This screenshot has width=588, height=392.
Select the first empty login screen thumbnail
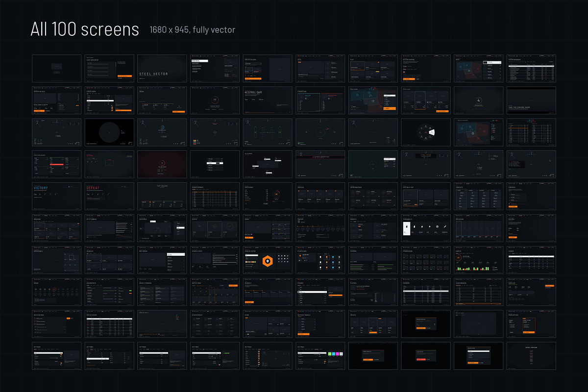click(x=56, y=68)
